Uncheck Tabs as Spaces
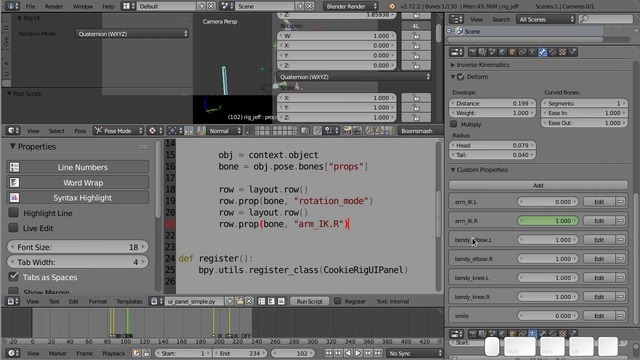640x360 pixels. (x=13, y=276)
